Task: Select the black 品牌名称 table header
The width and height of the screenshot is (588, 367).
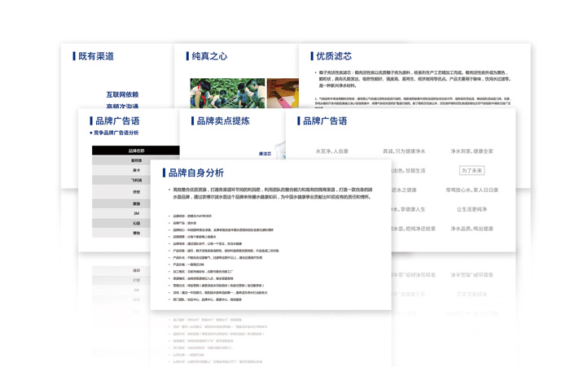Action: click(x=136, y=151)
